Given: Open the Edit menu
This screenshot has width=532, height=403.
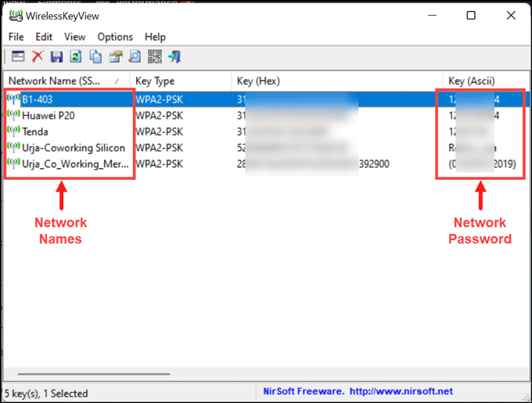Looking at the screenshot, I should (x=44, y=37).
